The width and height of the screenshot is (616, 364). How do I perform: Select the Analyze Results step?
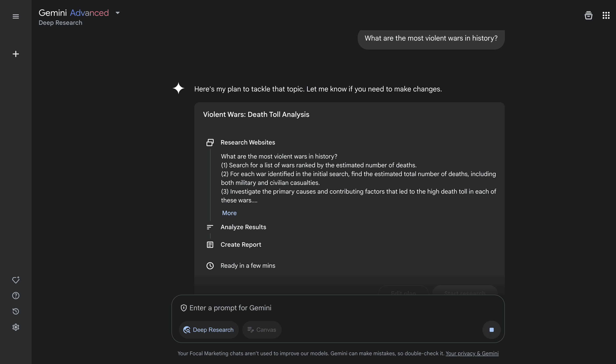[243, 227]
